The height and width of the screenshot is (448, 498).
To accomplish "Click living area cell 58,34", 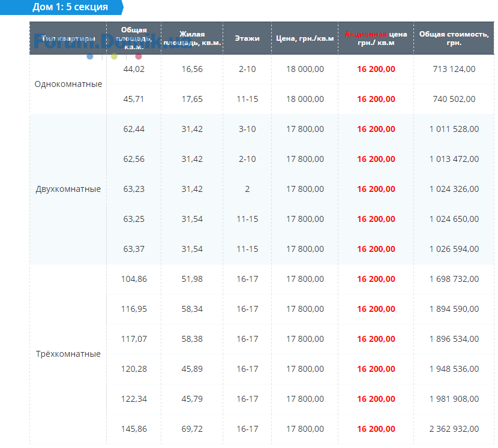I will pyautogui.click(x=192, y=309).
